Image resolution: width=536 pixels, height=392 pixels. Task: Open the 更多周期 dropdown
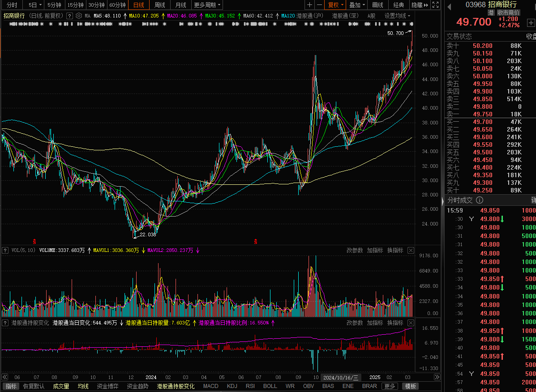pyautogui.click(x=207, y=5)
